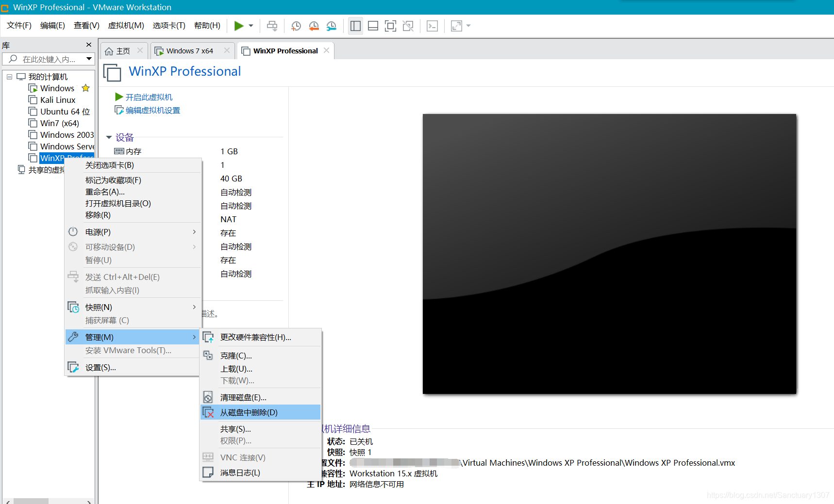834x504 pixels.
Task: Click the send Ctrl+Alt+Del toolbar icon
Action: click(272, 26)
